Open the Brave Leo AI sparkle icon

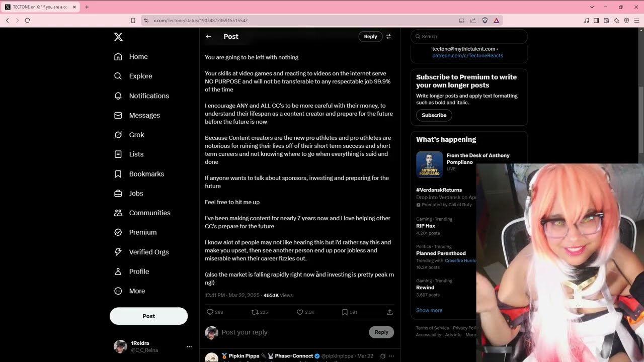click(x=616, y=21)
